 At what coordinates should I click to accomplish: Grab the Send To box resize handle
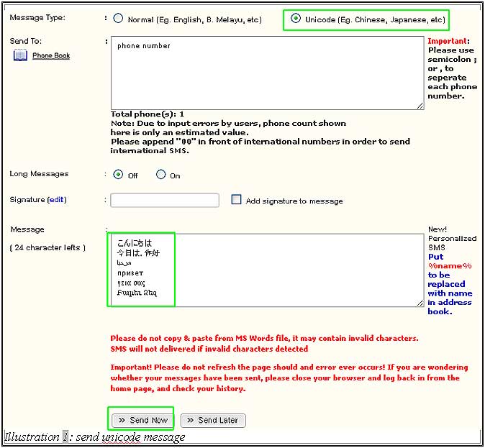coord(420,106)
